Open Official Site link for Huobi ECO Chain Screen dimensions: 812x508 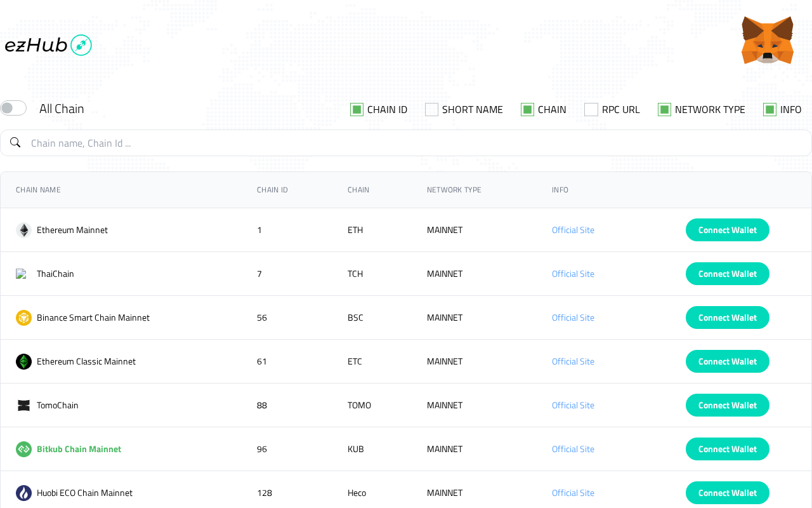[x=573, y=493]
